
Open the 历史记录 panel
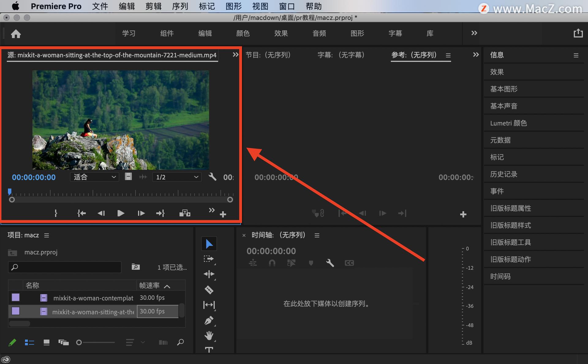(x=503, y=174)
